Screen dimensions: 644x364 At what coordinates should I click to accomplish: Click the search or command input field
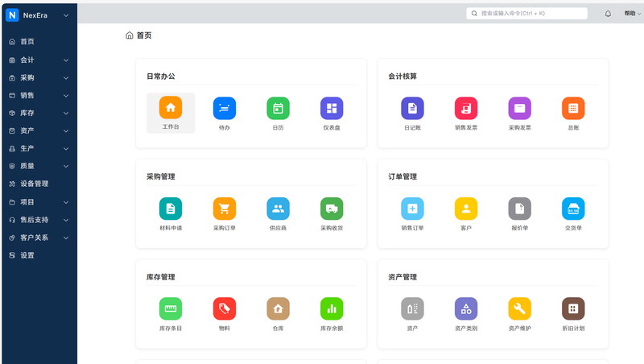531,14
